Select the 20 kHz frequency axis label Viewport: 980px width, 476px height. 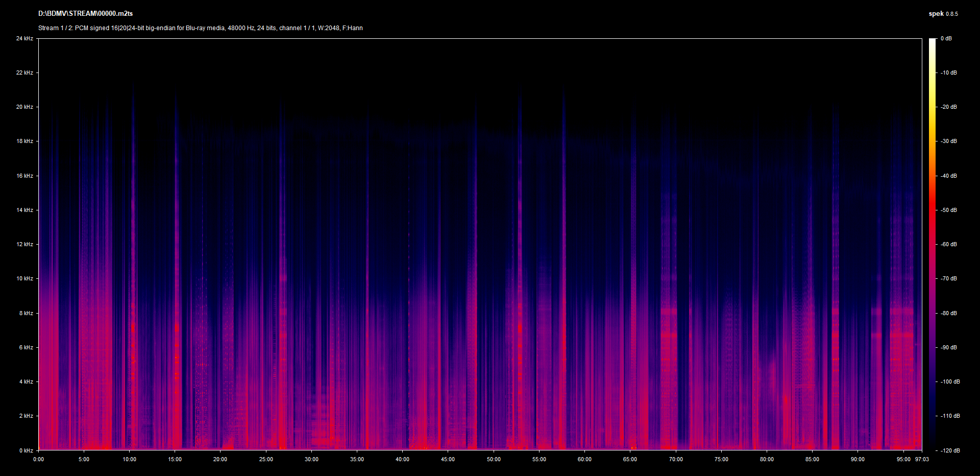point(24,107)
